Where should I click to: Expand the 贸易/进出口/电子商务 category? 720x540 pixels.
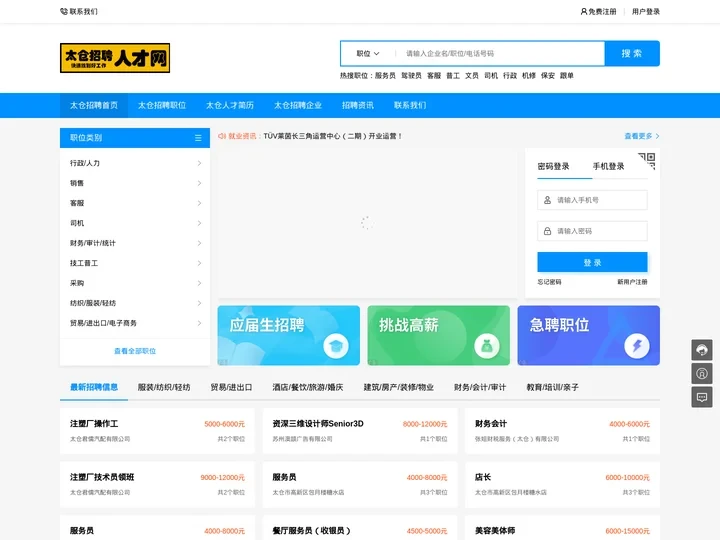point(135,323)
